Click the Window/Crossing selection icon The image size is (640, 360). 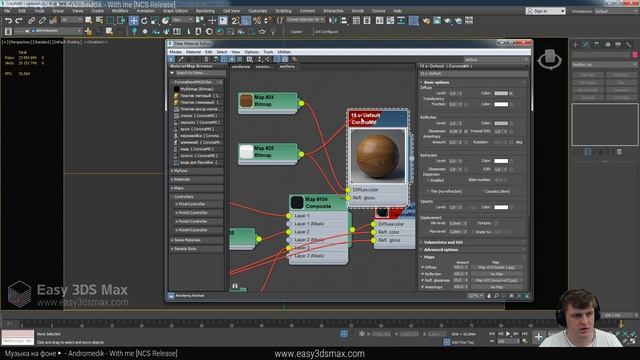(121, 20)
